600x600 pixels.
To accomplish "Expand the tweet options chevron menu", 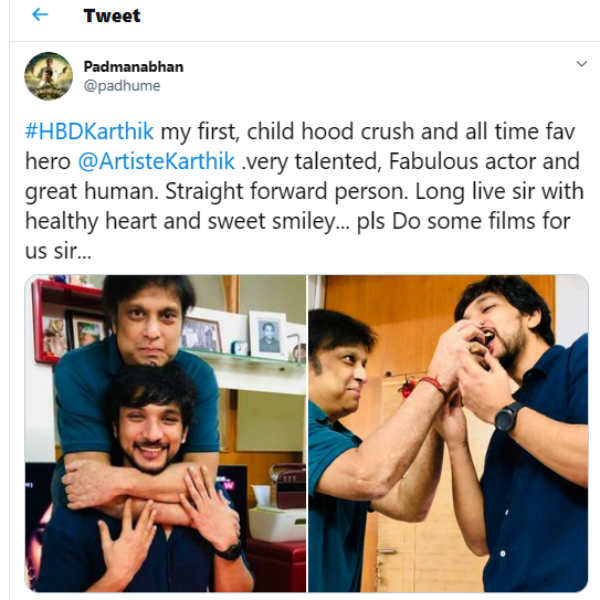I will [x=582, y=64].
